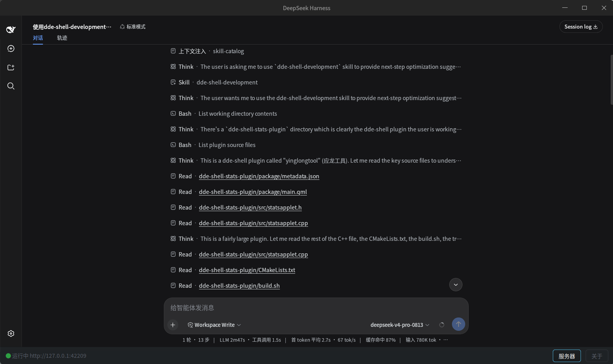The image size is (613, 364).
Task: Click the Bash icon for List working directory contents
Action: tap(173, 113)
